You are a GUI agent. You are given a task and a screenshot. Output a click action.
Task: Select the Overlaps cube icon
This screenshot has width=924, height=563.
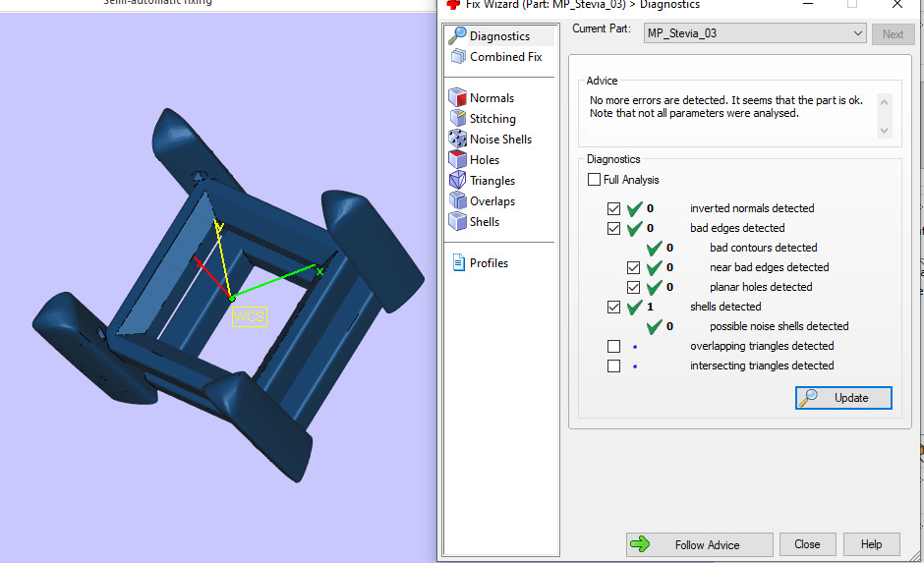[457, 200]
